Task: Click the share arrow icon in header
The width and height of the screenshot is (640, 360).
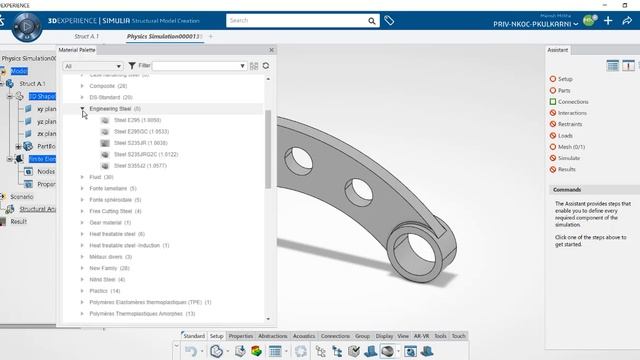Action: [x=627, y=20]
